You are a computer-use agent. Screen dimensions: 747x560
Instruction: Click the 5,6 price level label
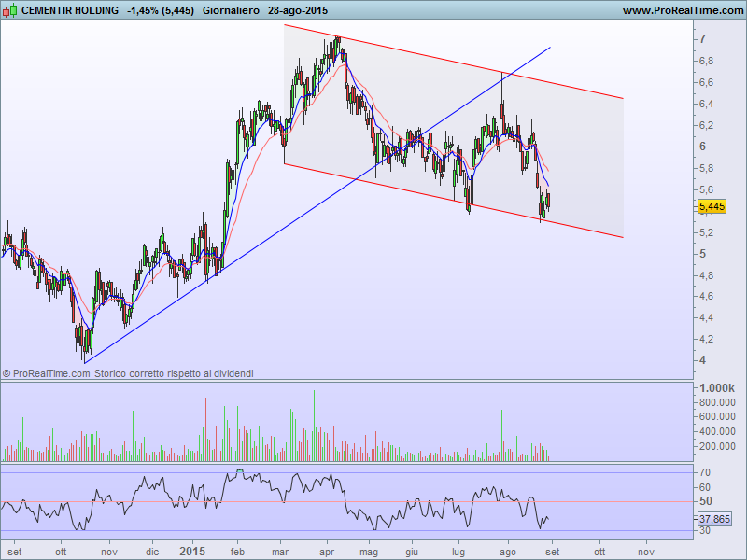point(707,189)
